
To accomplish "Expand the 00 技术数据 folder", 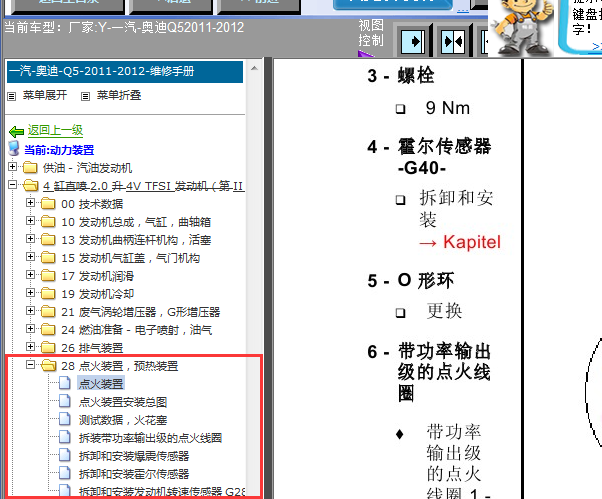I will point(30,202).
